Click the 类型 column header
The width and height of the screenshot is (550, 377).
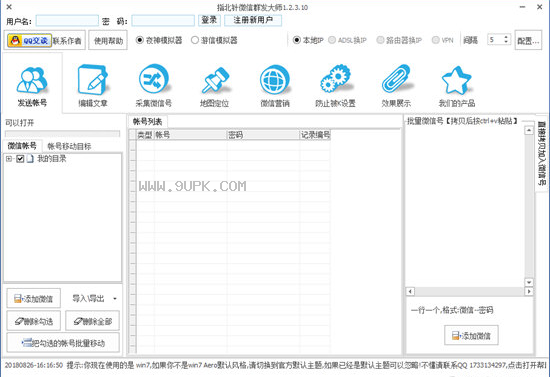point(145,135)
